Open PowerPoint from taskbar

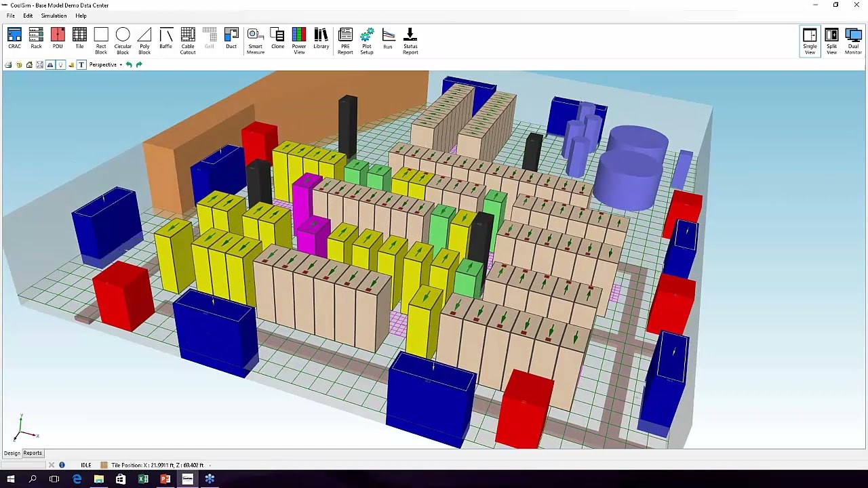point(165,479)
